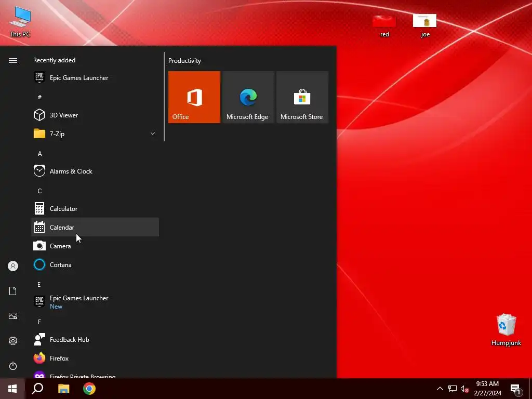The image size is (532, 399).
Task: Launch Firefox from Start menu
Action: click(x=95, y=358)
